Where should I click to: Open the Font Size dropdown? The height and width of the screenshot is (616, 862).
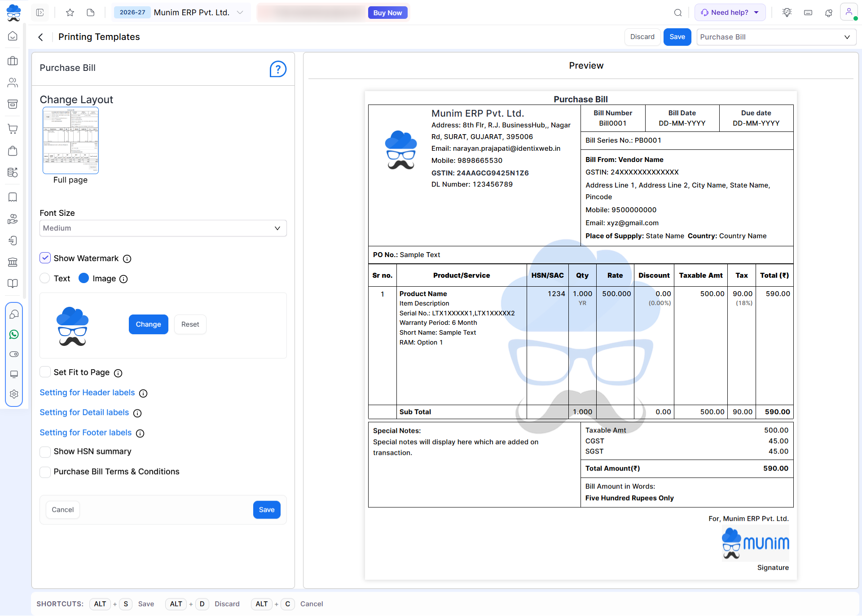163,228
